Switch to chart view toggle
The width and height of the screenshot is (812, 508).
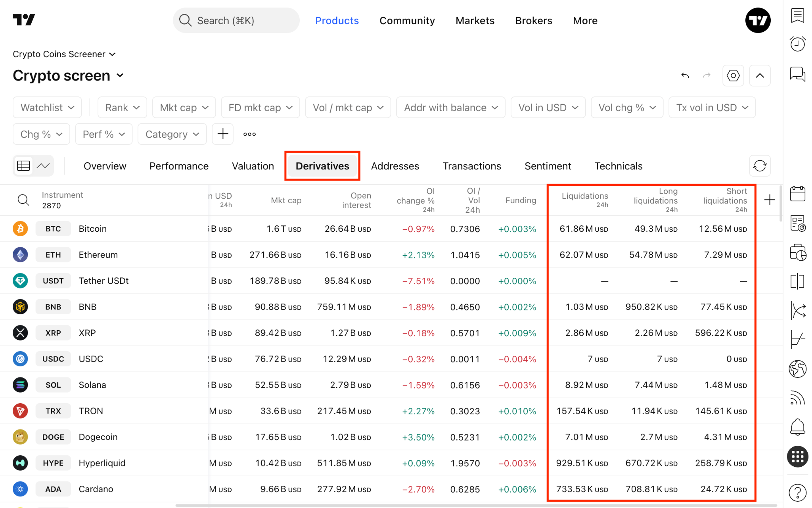click(x=43, y=166)
